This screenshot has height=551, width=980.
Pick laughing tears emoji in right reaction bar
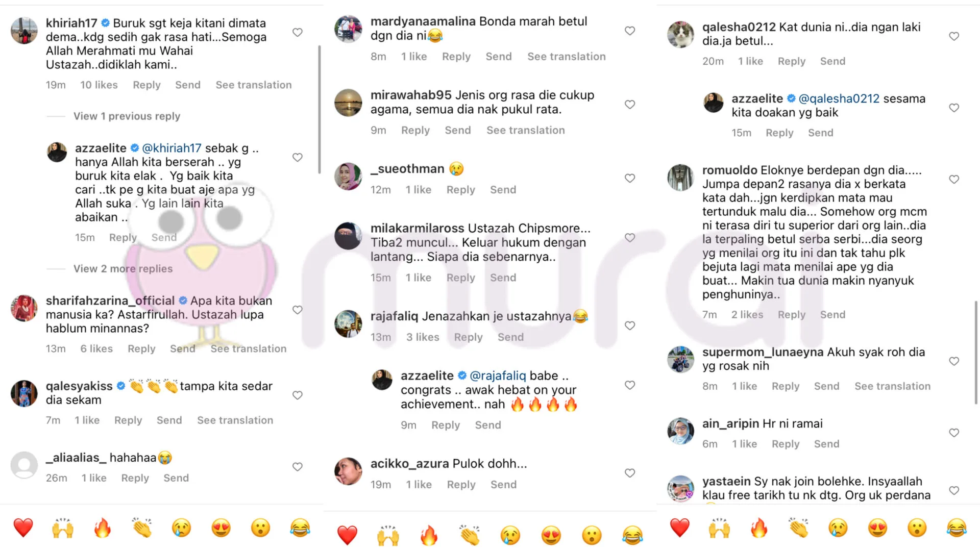(x=957, y=528)
